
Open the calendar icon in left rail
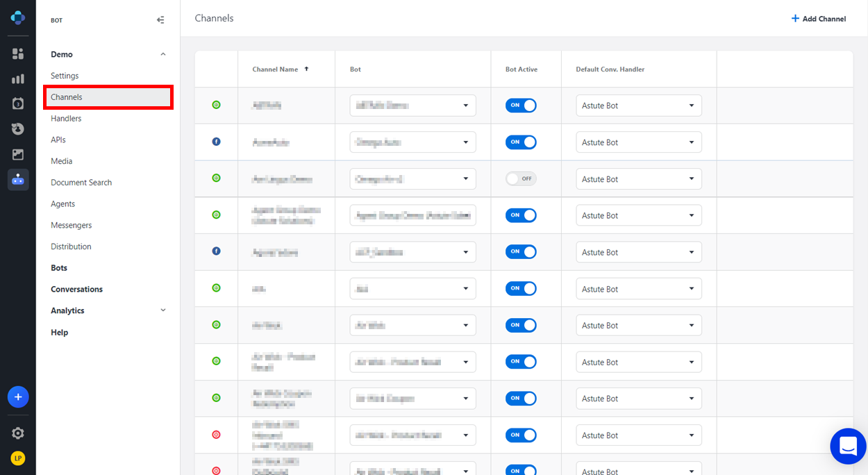coord(18,103)
